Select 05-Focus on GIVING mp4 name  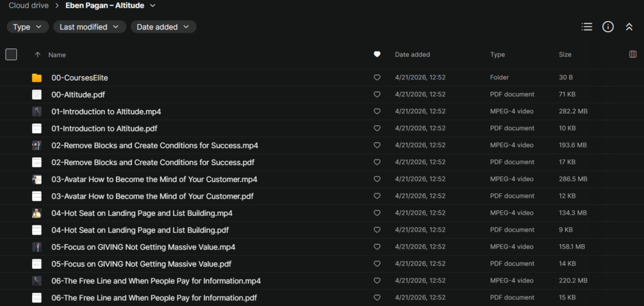[143, 247]
